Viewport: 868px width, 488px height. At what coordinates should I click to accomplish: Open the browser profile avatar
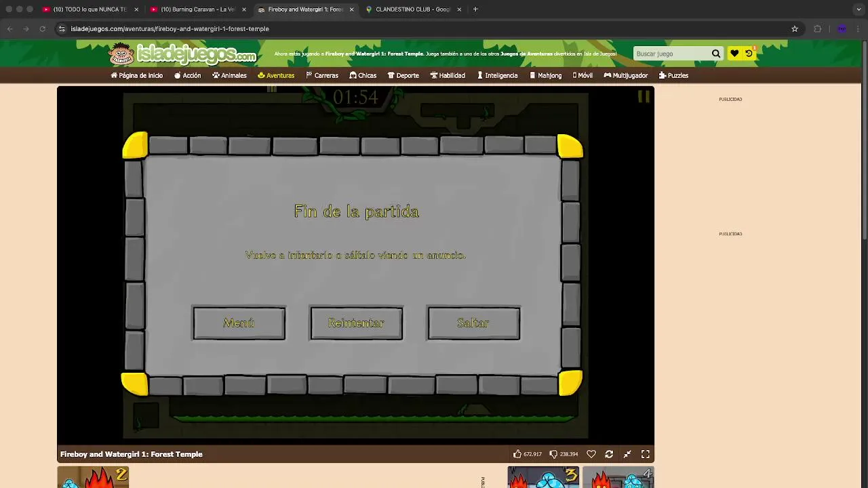point(842,28)
